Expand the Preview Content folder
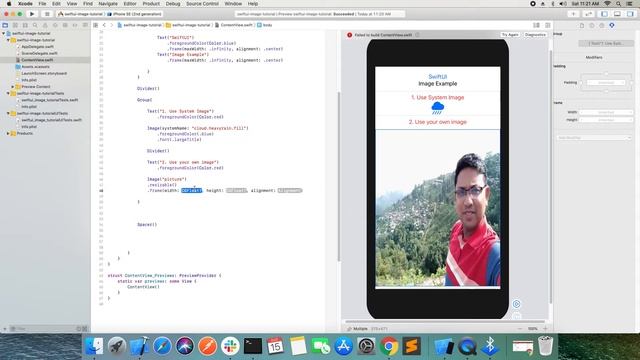 pyautogui.click(x=13, y=87)
